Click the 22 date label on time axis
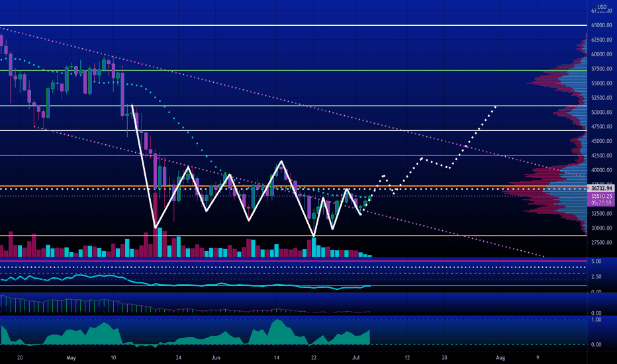 click(314, 357)
